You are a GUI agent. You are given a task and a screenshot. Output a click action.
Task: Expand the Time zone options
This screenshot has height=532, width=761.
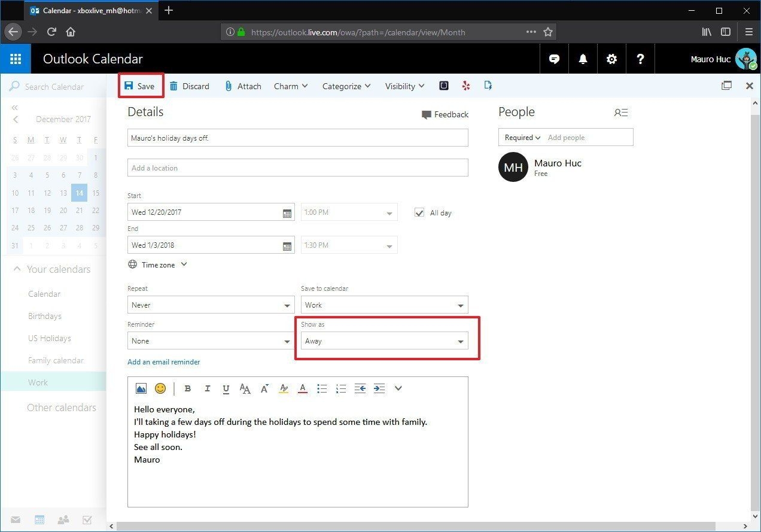pos(158,265)
